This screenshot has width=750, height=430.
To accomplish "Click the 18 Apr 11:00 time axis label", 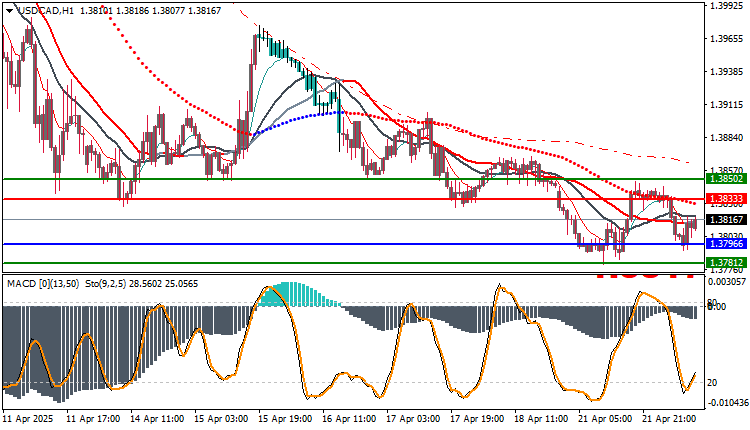I will pos(541,419).
